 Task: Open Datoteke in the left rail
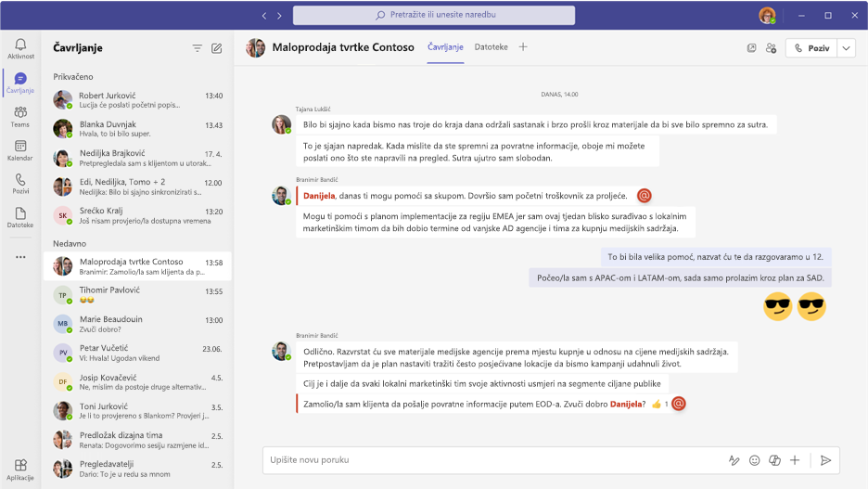20,217
